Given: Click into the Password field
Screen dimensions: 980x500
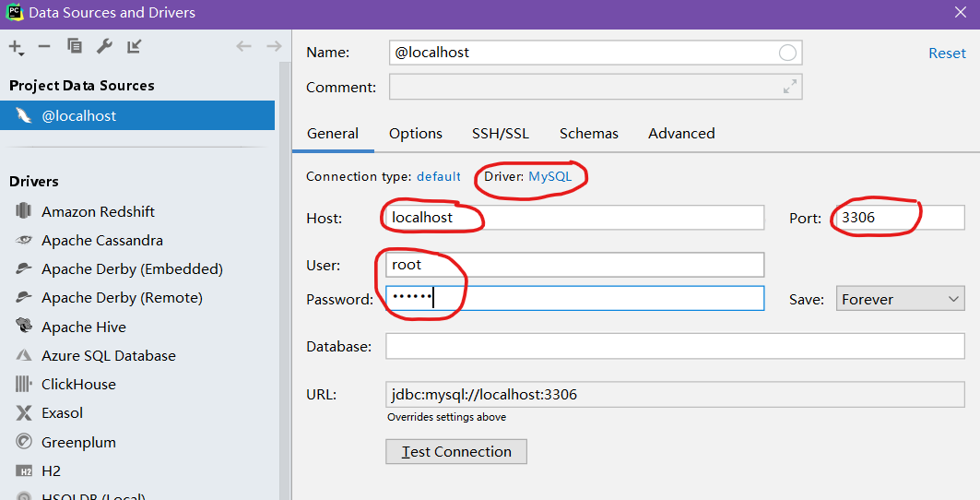Looking at the screenshot, I should point(574,299).
